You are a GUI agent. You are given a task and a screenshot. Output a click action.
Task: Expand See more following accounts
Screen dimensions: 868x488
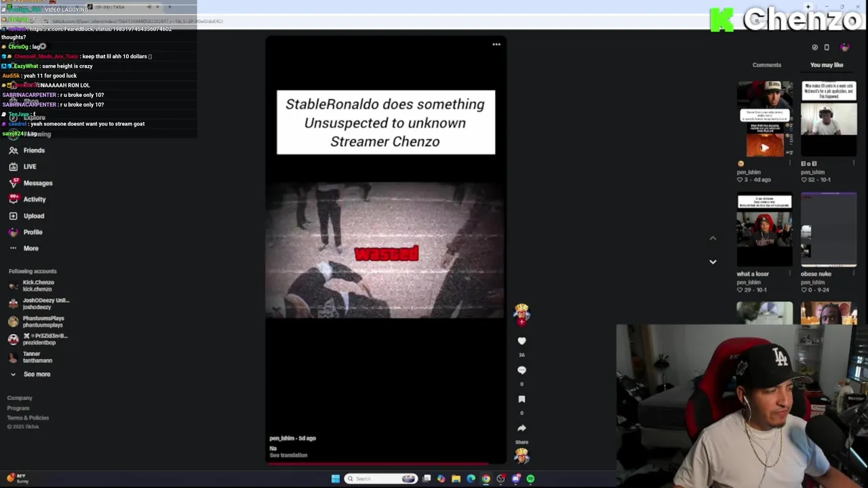pyautogui.click(x=30, y=374)
